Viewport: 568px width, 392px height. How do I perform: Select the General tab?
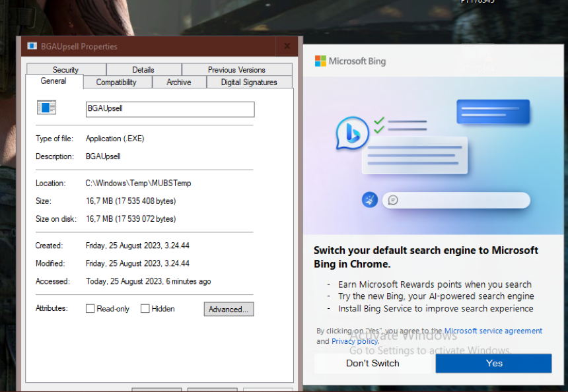[53, 81]
